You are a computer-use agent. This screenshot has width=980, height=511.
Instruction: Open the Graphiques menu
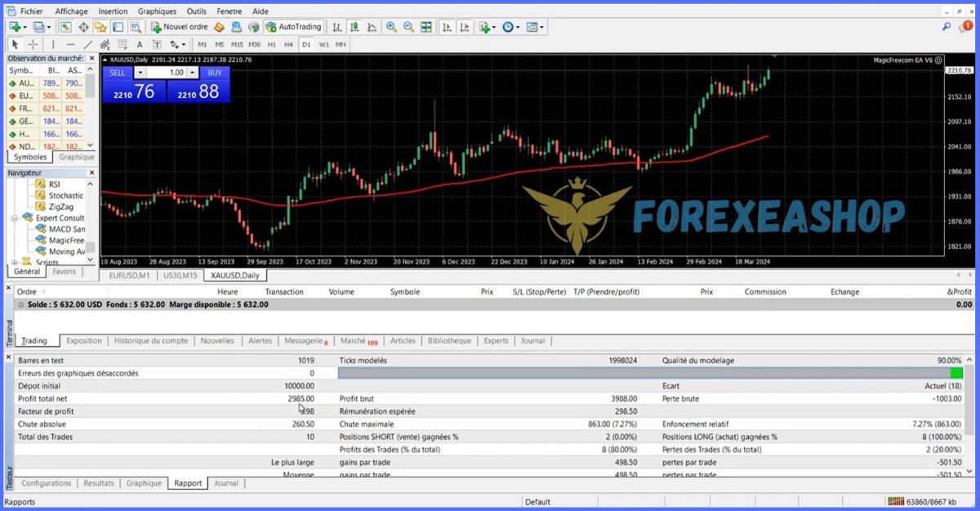pos(157,11)
